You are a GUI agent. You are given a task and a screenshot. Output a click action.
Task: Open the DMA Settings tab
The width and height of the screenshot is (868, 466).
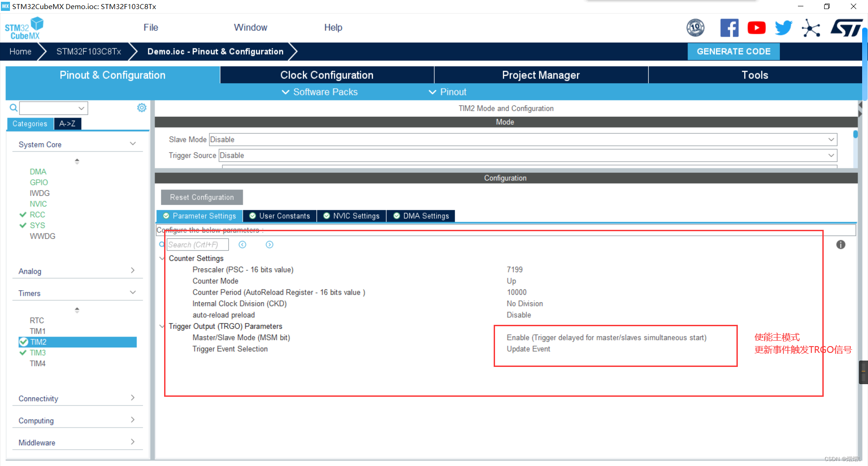pyautogui.click(x=421, y=216)
